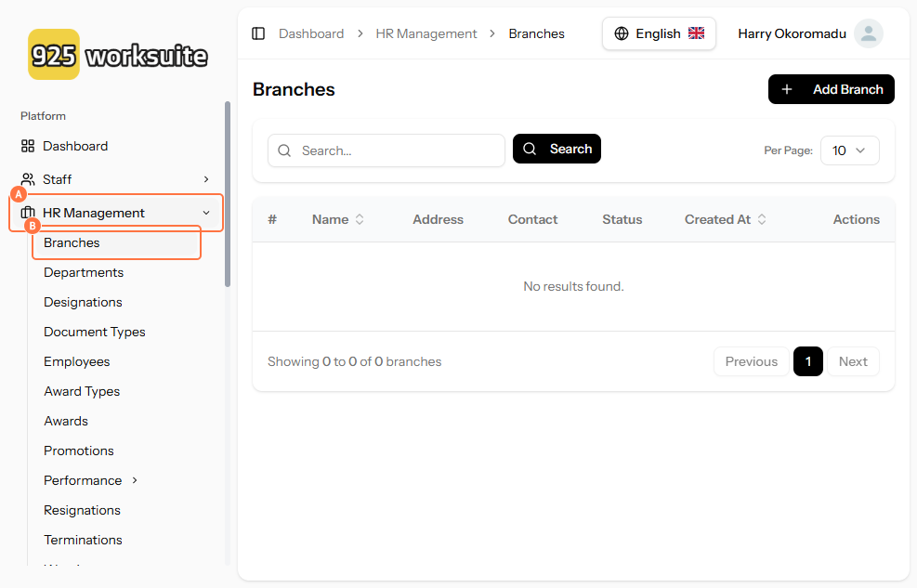Click the 925 worksuite logo

tap(118, 55)
